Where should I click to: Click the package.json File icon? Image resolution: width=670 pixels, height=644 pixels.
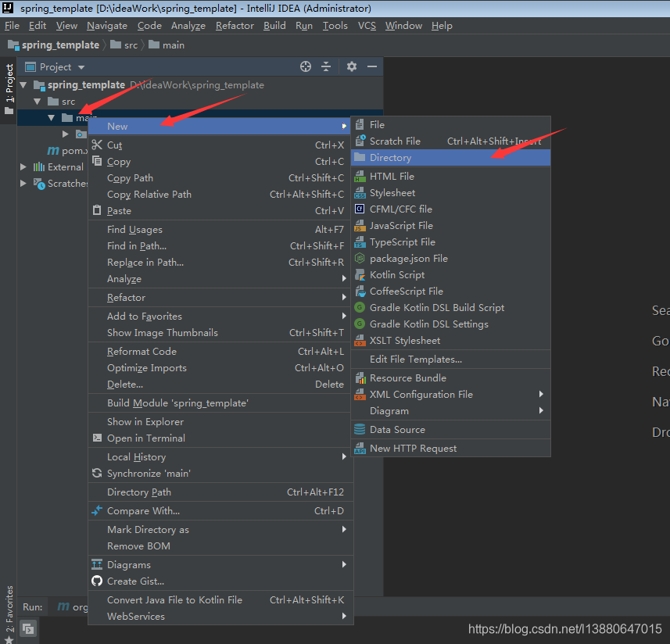click(x=360, y=258)
